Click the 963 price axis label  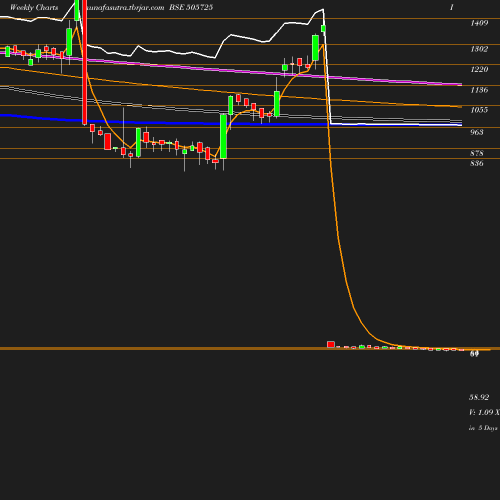coord(477,132)
